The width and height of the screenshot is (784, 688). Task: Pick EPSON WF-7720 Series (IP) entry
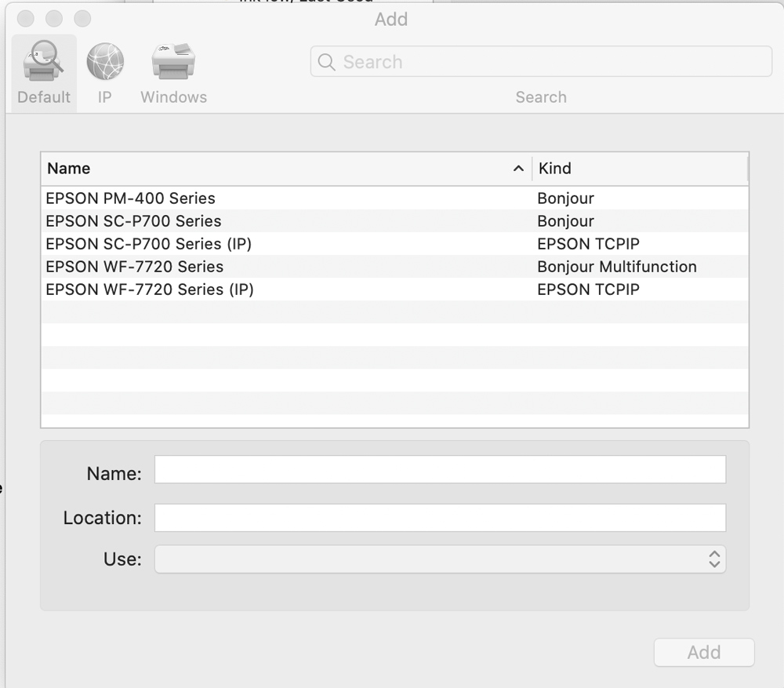tap(150, 289)
